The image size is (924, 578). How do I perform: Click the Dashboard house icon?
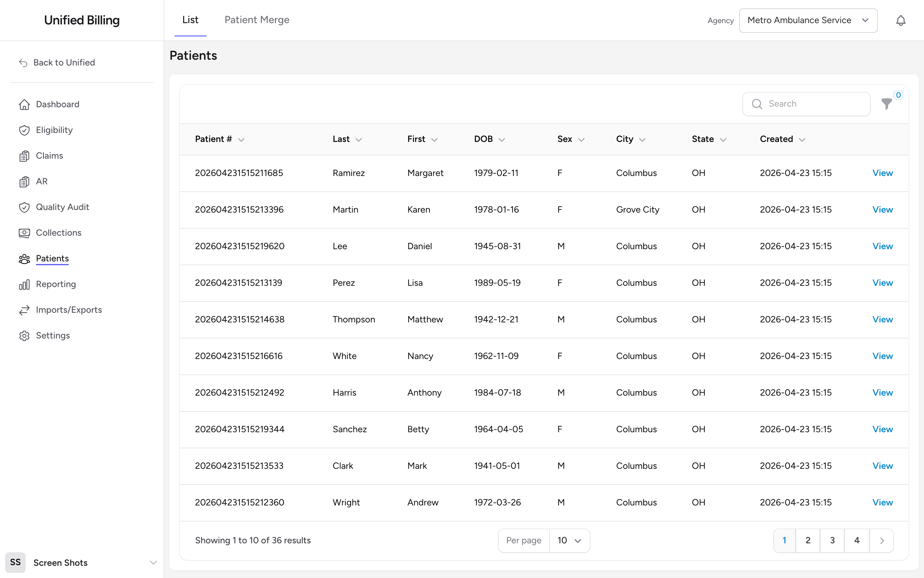[24, 104]
